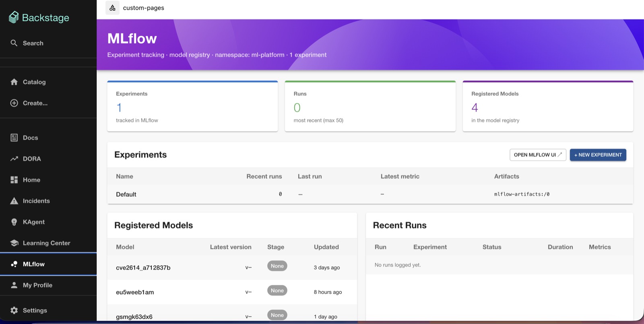The image size is (644, 324).
Task: Click the custom-pages breadcrumb text
Action: [143, 8]
